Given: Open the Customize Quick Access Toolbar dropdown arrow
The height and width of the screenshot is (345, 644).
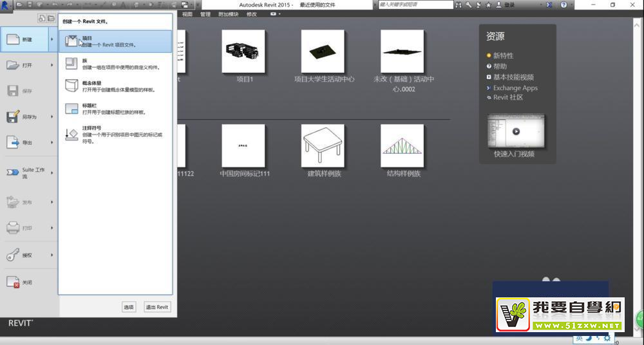Looking at the screenshot, I should pos(198,5).
